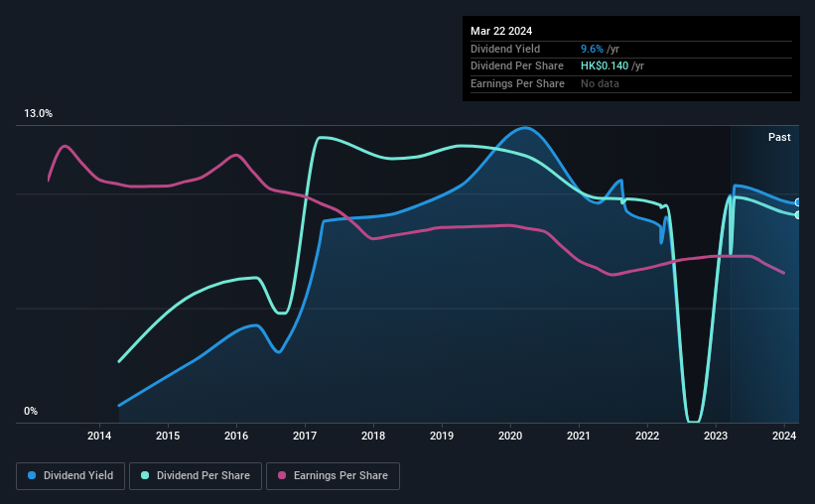The image size is (815, 504).
Task: Toggle the Dividend Yield legend button
Action: point(70,476)
